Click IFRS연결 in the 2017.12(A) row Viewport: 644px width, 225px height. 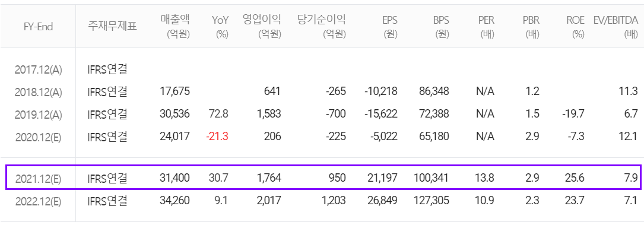pyautogui.click(x=107, y=69)
